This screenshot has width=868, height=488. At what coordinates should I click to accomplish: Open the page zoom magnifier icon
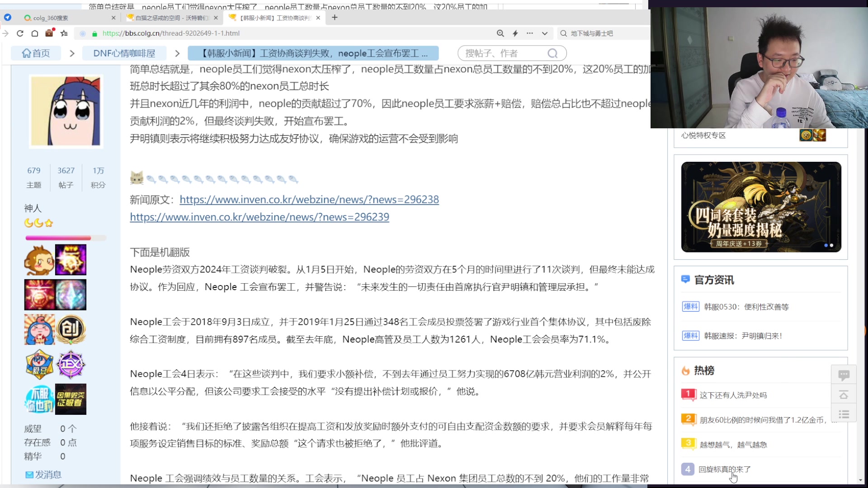500,33
